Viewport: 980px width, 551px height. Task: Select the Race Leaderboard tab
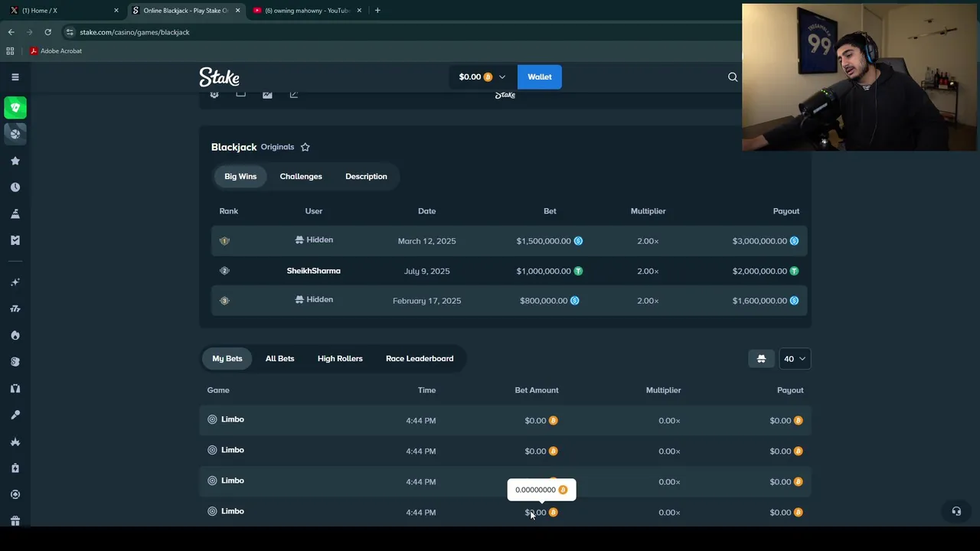coord(420,359)
